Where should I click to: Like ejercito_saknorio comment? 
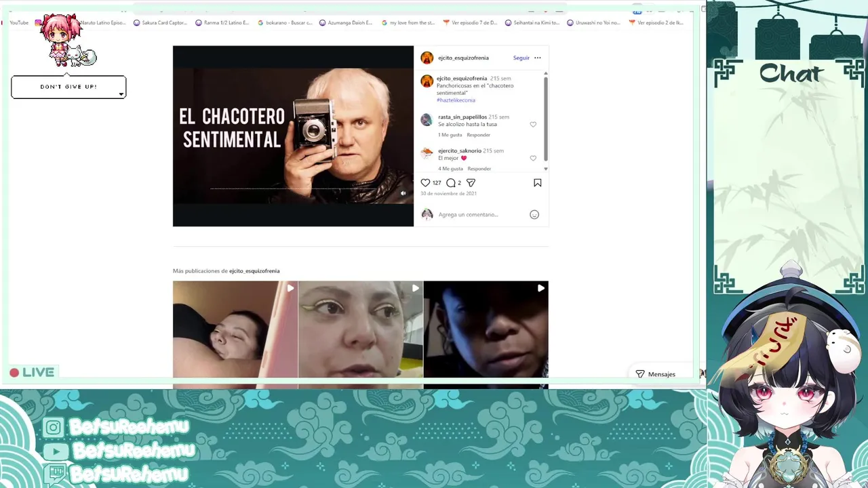point(533,159)
